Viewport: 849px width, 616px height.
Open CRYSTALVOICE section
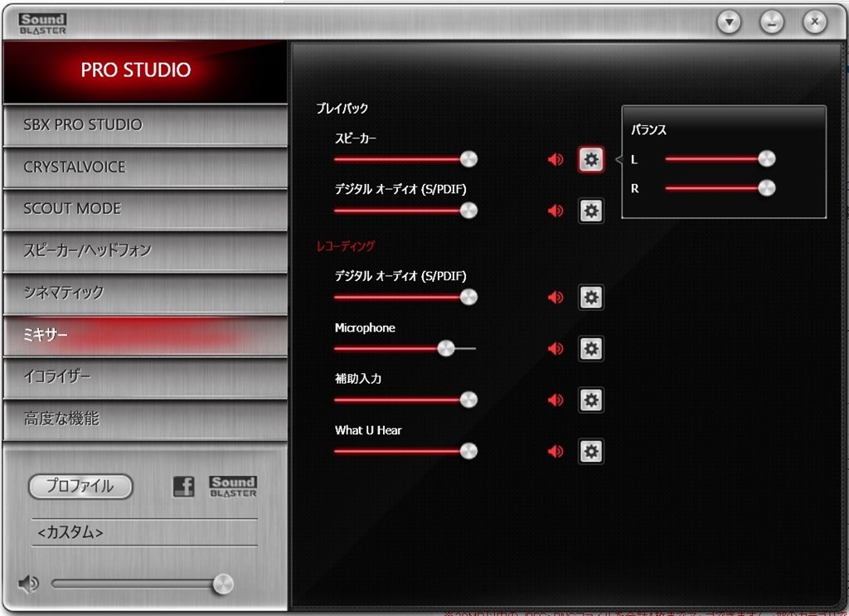pos(145,167)
